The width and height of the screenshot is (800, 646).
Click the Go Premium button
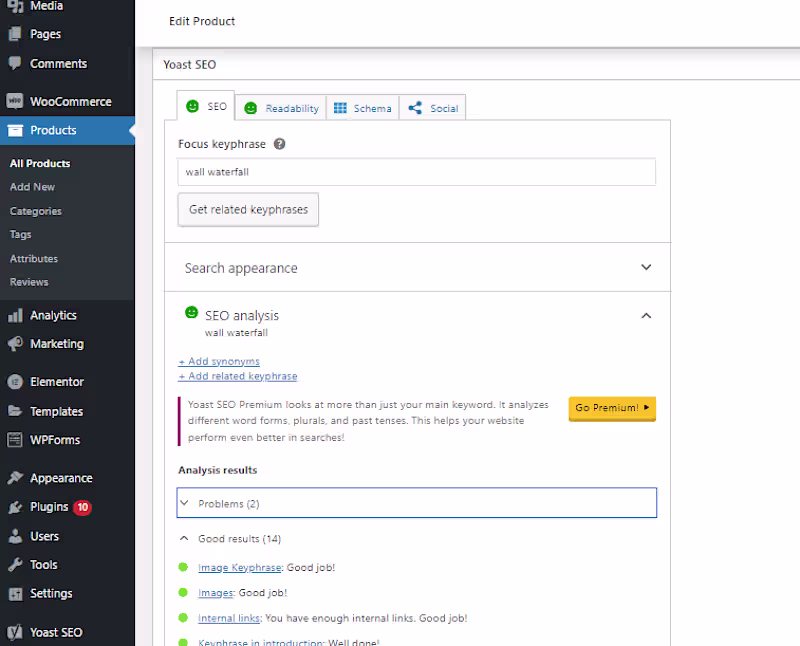[612, 408]
